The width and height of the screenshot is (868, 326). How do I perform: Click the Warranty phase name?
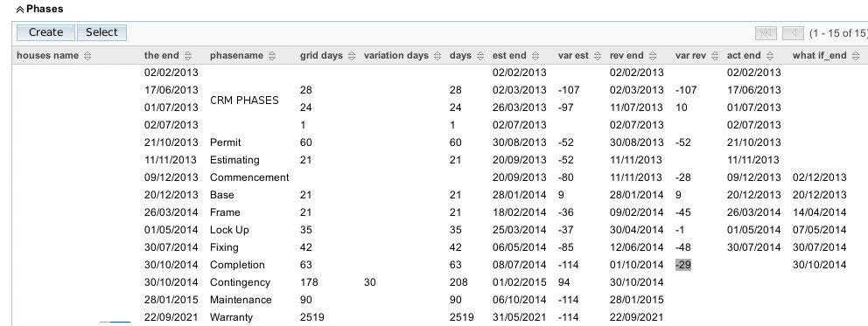[x=231, y=318]
